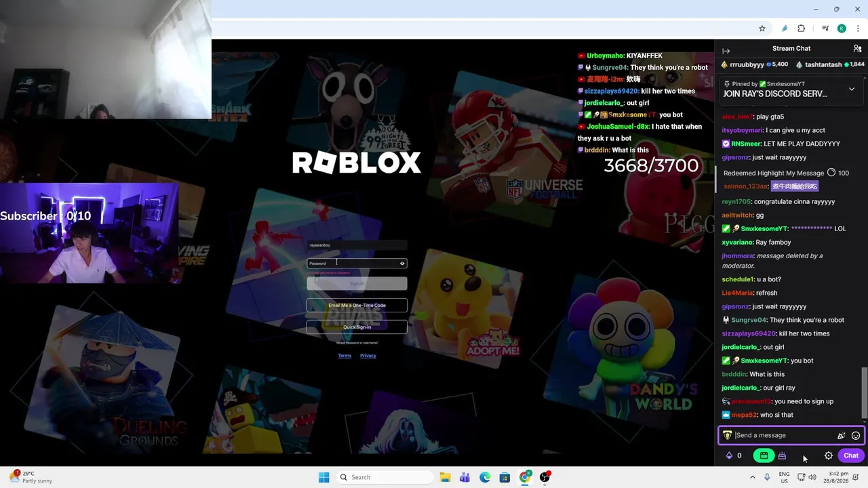Click the blue feather extension icon
The height and width of the screenshot is (488, 868).
point(785,28)
